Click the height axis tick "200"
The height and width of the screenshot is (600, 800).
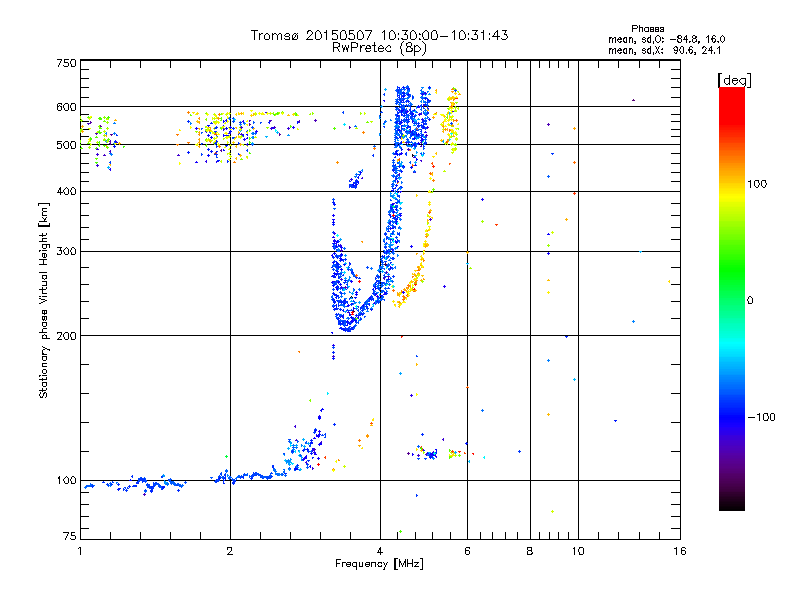pos(66,336)
